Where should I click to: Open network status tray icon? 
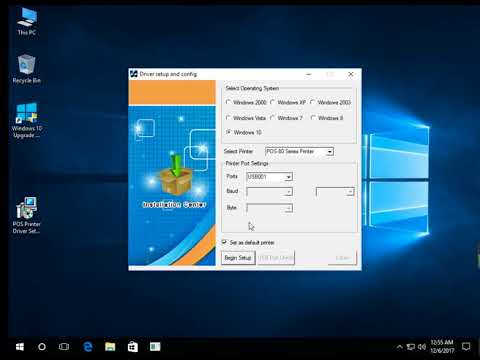pos(411,347)
